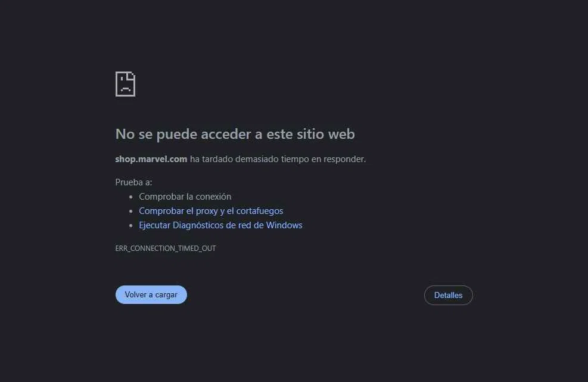Click the word Windows in diagnostics link
The height and width of the screenshot is (382, 588).
284,225
